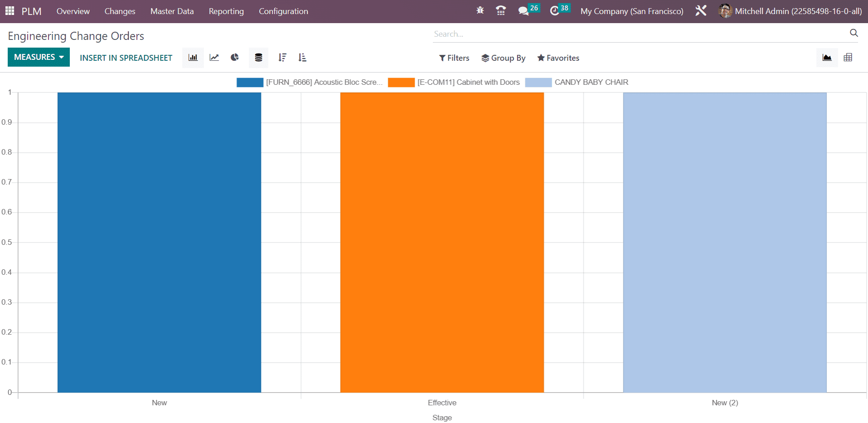Open the Master Data menu
The image size is (868, 423).
click(x=172, y=11)
